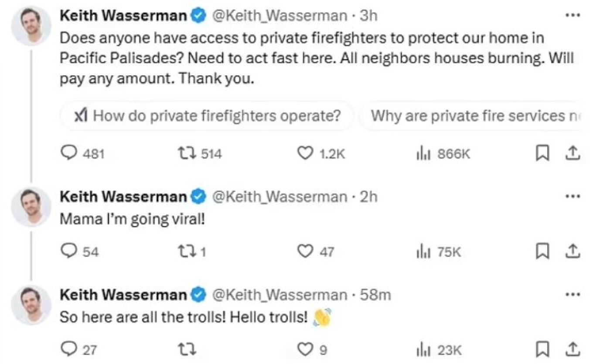This screenshot has width=593, height=364.
Task: Like the 'Mama I'm going viral' tweet
Action: pyautogui.click(x=305, y=252)
